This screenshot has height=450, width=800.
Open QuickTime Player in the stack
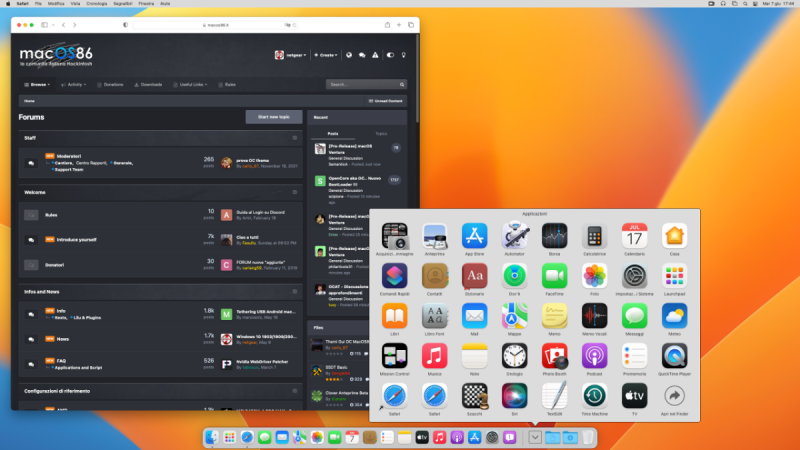coord(674,356)
